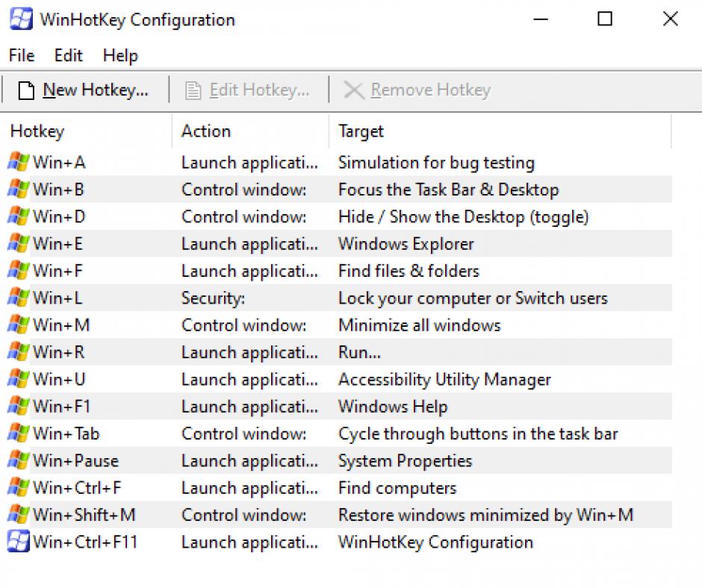This screenshot has width=702, height=588.
Task: Click 'Minimize all windows' target cell
Action: (420, 325)
